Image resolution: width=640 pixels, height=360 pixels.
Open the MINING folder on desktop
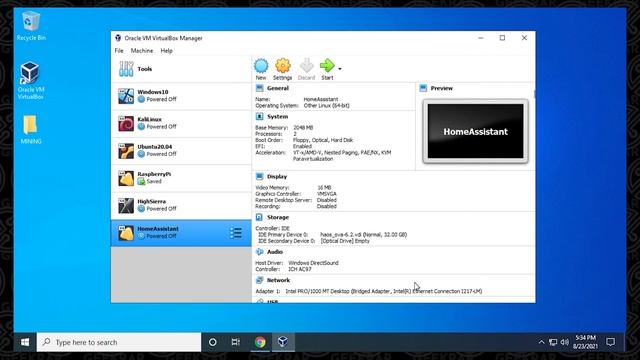tap(31, 130)
